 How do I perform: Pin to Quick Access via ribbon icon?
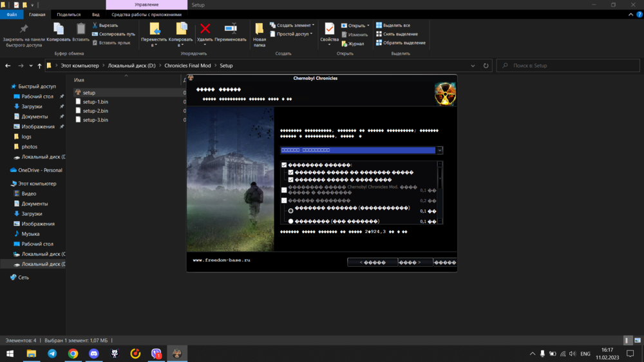(x=24, y=29)
